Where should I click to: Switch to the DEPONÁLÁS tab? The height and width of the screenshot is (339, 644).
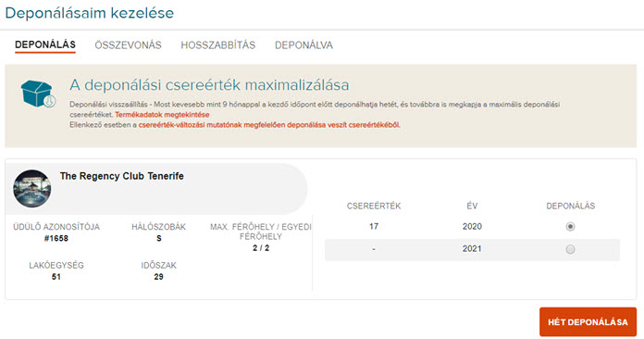point(45,44)
